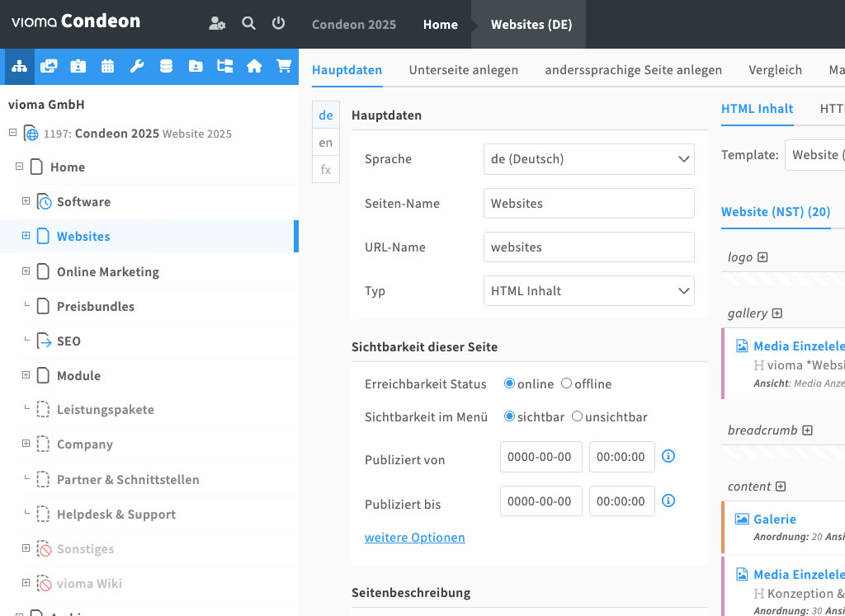
Task: Open the house icon in blue toolbar
Action: tap(254, 67)
